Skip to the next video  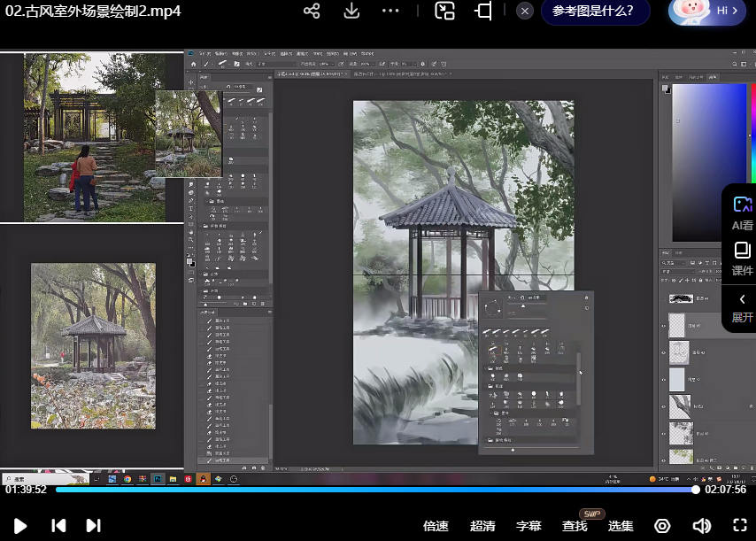pyautogui.click(x=93, y=525)
